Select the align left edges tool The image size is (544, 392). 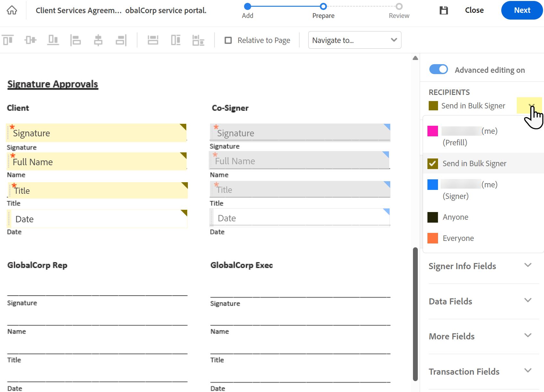[x=75, y=40]
